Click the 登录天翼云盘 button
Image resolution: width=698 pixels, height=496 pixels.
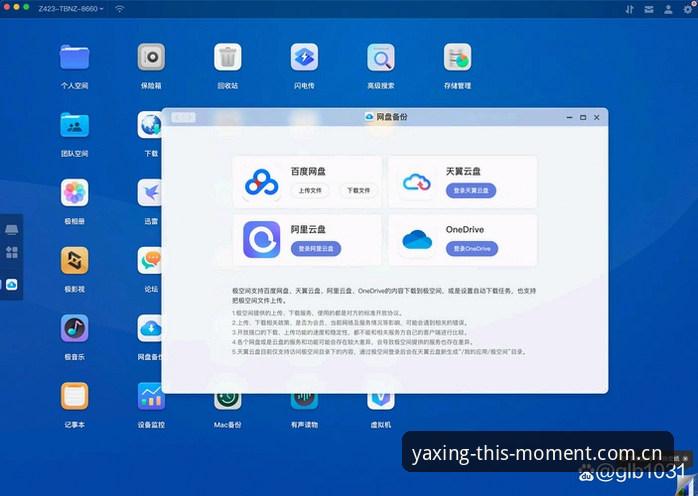coord(471,190)
